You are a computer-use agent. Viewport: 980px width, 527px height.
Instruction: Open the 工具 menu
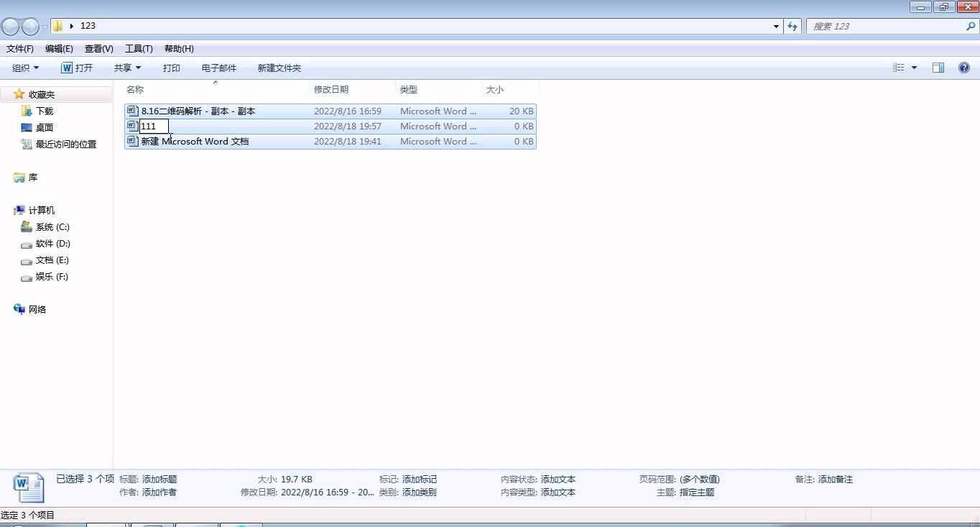coord(138,48)
